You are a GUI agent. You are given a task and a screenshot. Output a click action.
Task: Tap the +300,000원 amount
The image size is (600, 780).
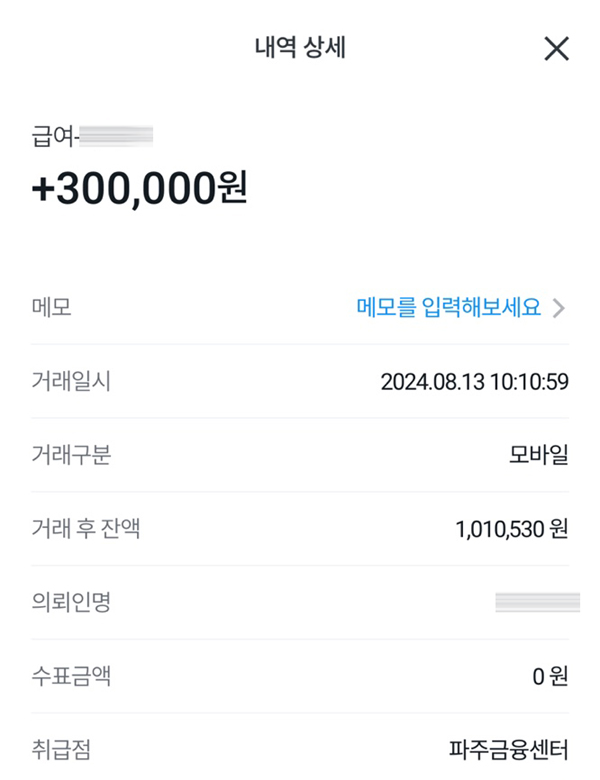click(139, 188)
